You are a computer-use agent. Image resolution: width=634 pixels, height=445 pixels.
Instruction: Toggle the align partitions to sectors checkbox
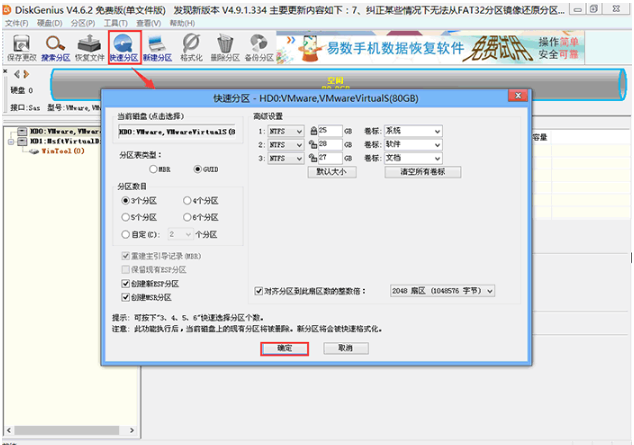coord(259,291)
